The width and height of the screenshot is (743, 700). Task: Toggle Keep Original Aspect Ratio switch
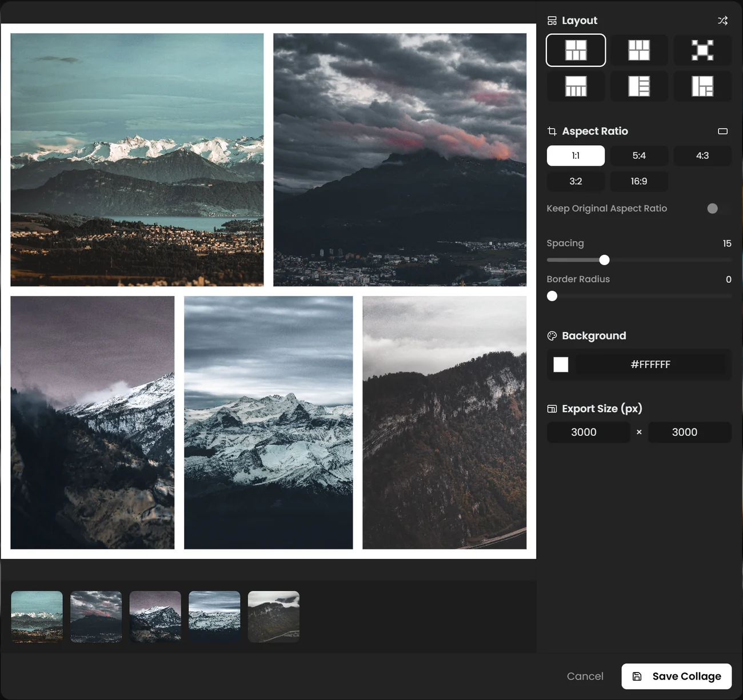(718, 209)
